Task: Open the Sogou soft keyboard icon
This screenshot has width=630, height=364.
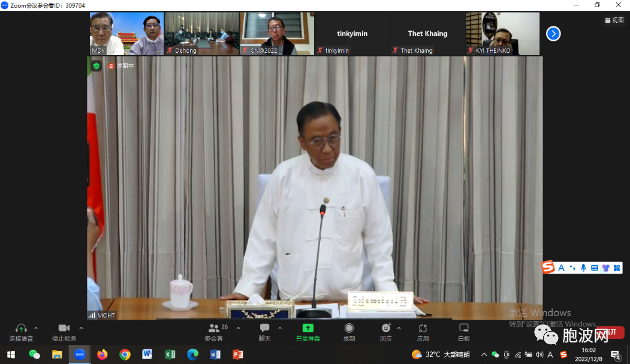Action: coord(595,268)
